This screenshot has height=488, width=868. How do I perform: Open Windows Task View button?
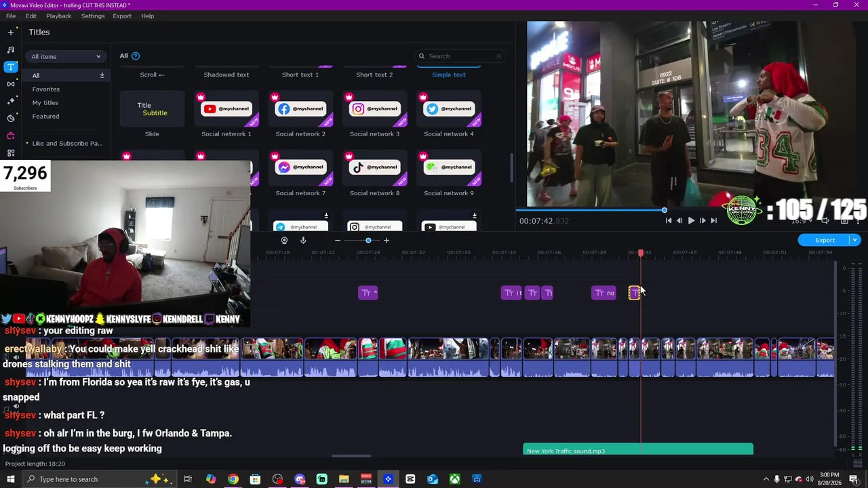(189, 479)
